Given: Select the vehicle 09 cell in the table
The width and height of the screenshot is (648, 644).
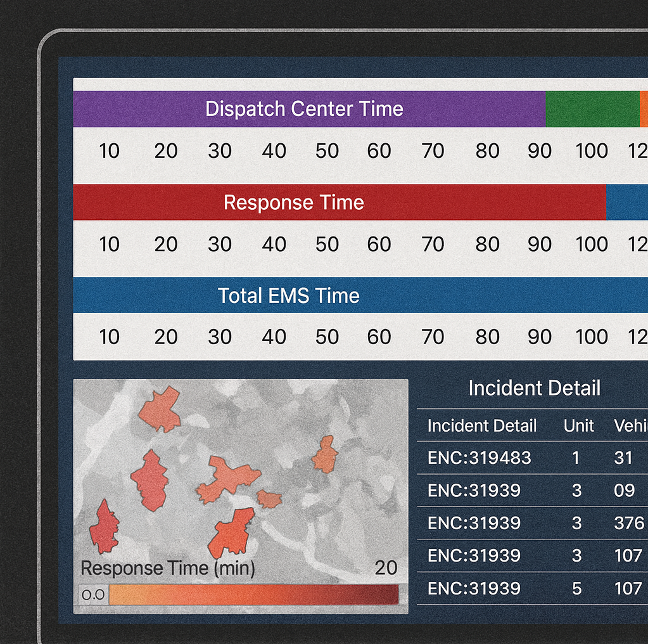Looking at the screenshot, I should 624,490.
